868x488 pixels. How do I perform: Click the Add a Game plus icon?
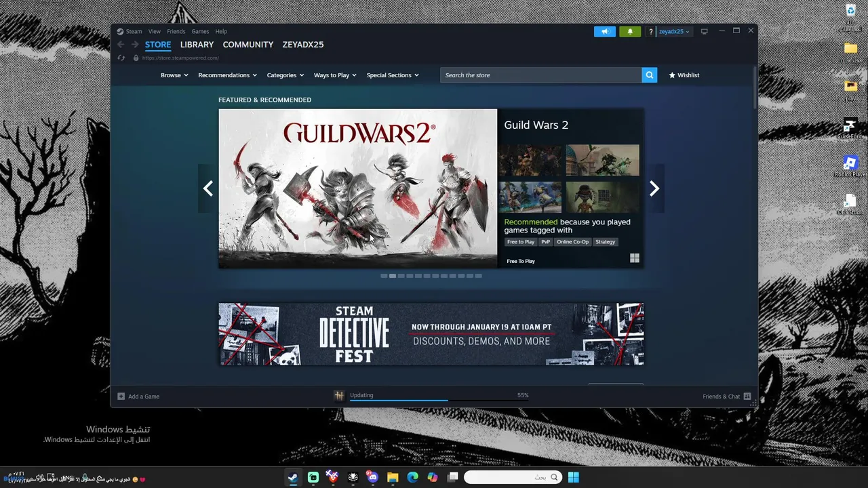click(x=121, y=396)
